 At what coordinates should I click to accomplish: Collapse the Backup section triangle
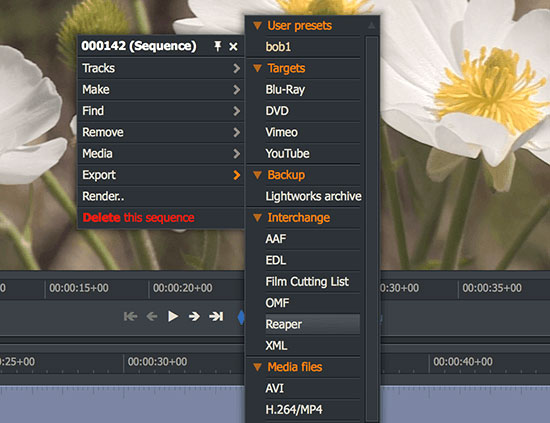pyautogui.click(x=257, y=175)
